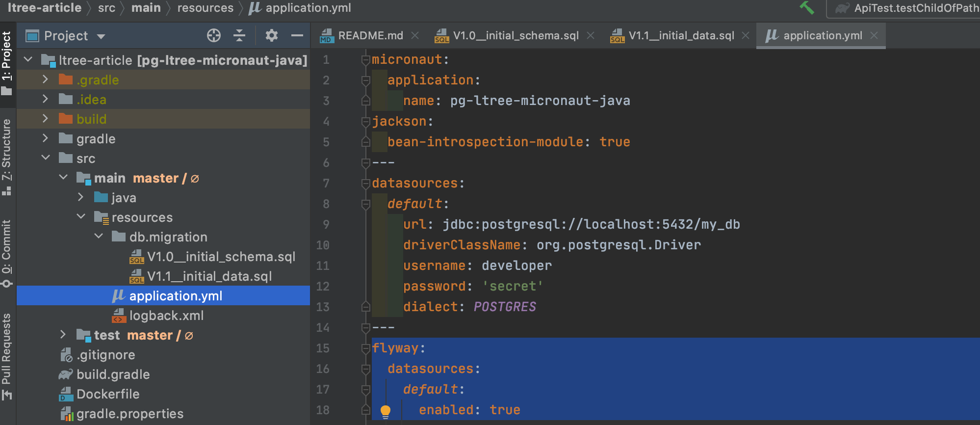The width and height of the screenshot is (980, 425).
Task: Fold the jackson block on line 4
Action: tap(365, 122)
